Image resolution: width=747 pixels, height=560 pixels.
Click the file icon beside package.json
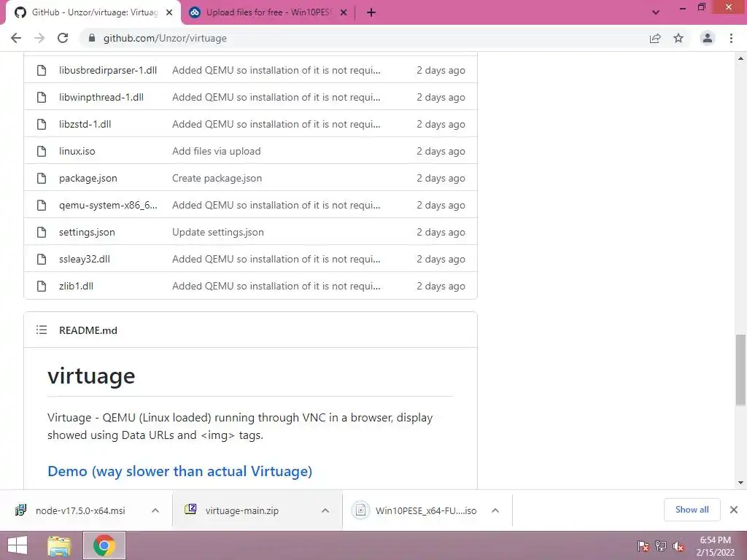pos(42,178)
